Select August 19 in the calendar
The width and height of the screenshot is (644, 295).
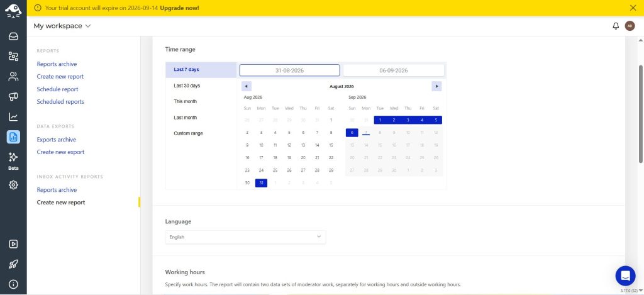pos(289,158)
